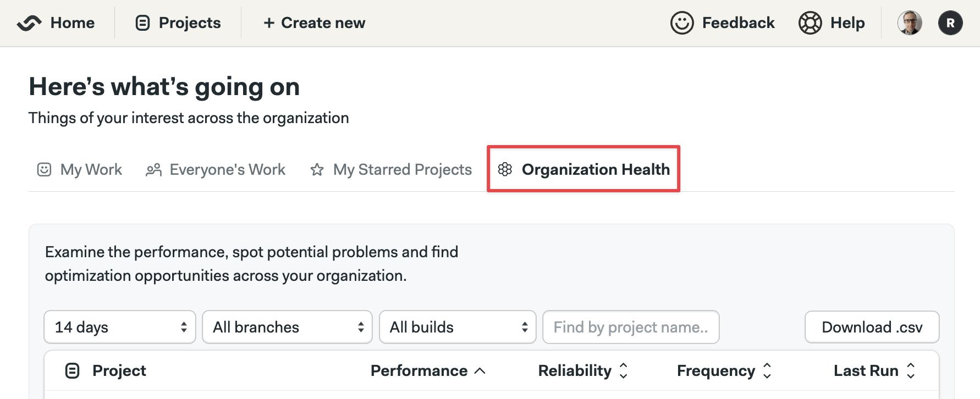Click the Last Run sort arrows icon
The height and width of the screenshot is (399, 980).
(x=911, y=371)
